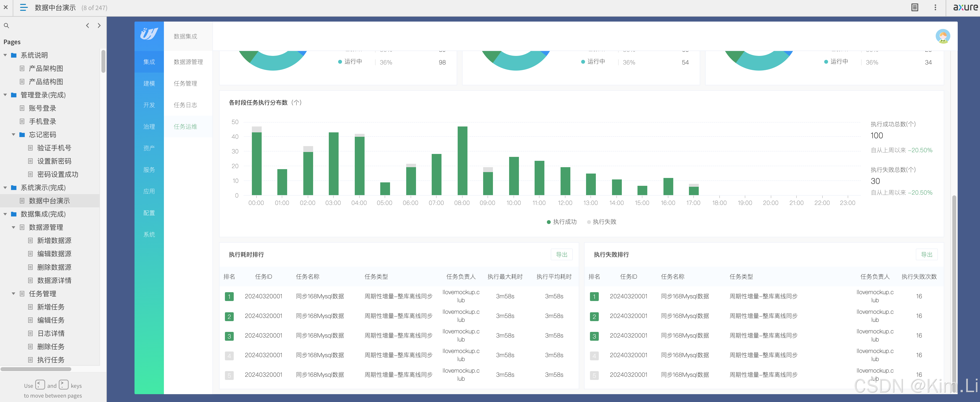
Task: Select 集成 in the left navigation
Action: click(149, 62)
